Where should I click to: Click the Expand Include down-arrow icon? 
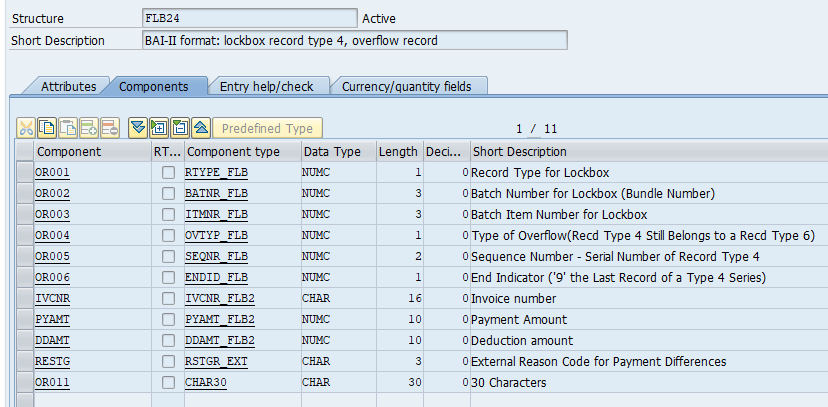coord(138,128)
